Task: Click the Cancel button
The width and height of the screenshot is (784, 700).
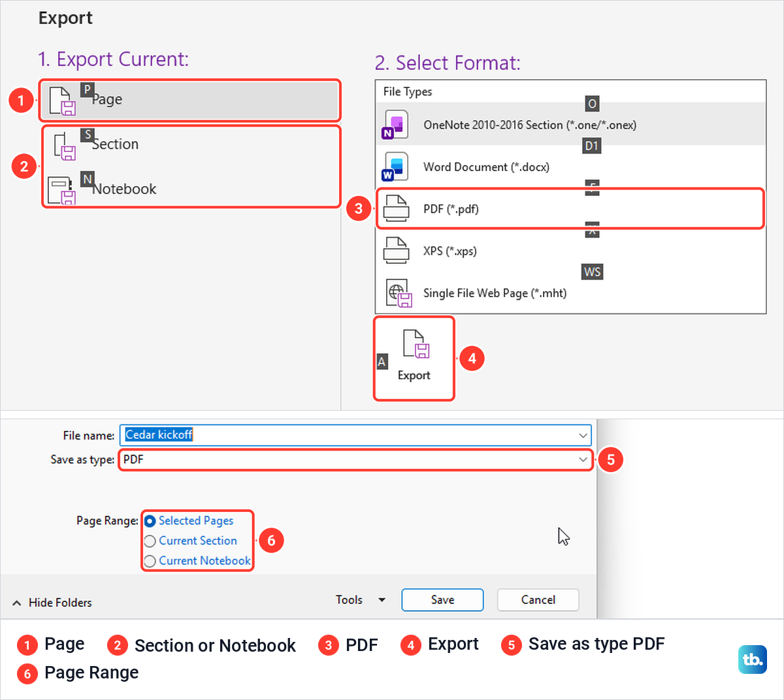Action: click(x=538, y=599)
